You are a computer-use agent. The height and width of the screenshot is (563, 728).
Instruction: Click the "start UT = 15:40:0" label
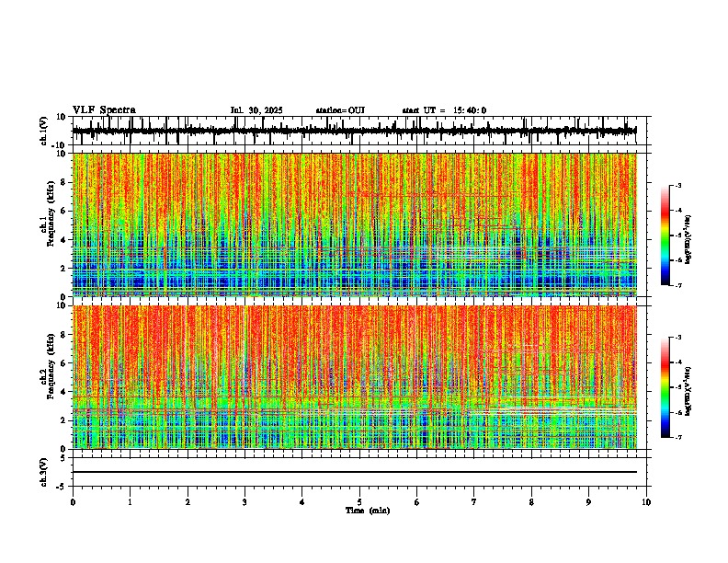(444, 110)
